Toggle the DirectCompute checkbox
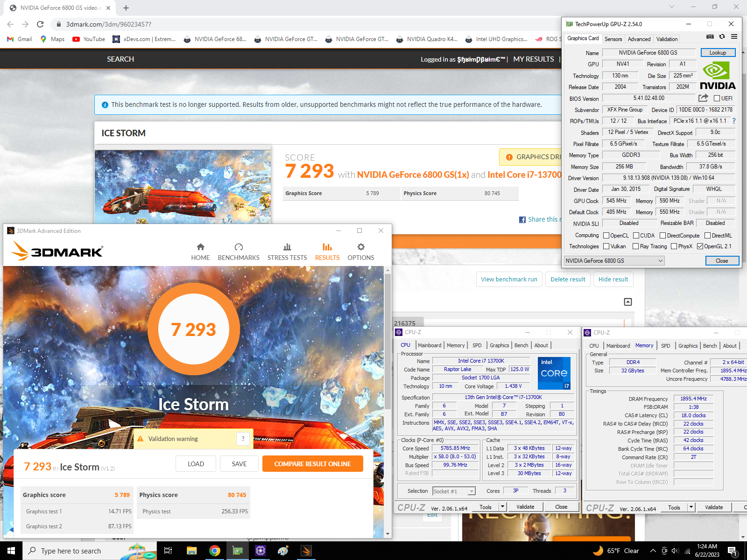 click(662, 236)
